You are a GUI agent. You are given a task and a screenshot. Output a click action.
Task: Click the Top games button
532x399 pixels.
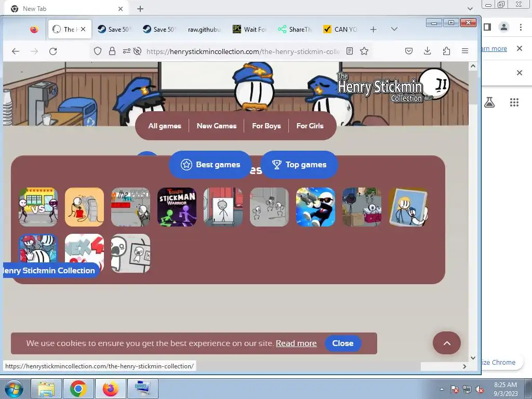[x=299, y=165]
